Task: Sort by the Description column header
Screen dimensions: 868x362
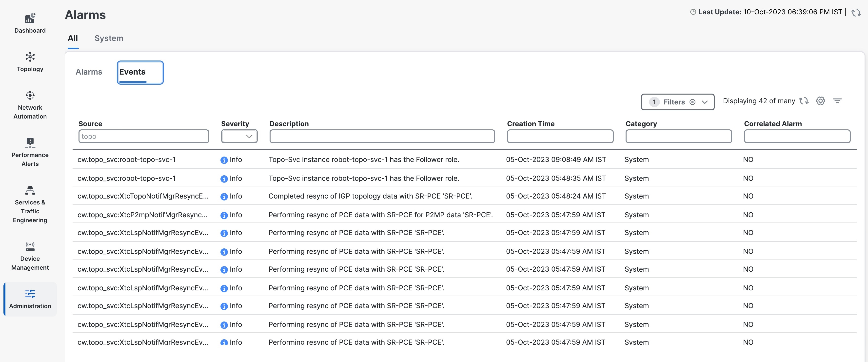Action: 289,124
